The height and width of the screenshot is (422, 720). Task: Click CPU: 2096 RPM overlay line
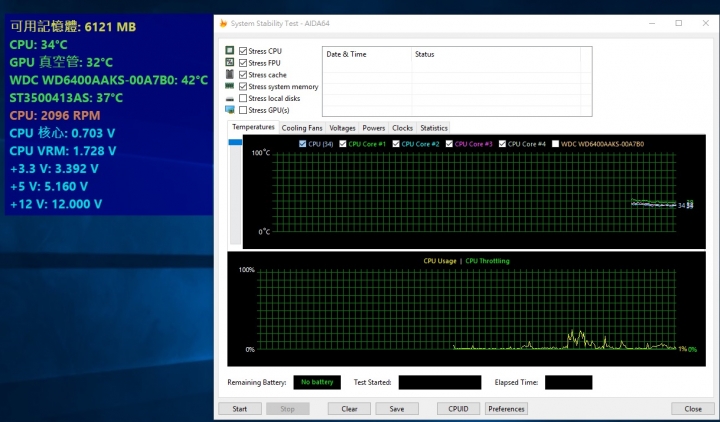(x=55, y=115)
